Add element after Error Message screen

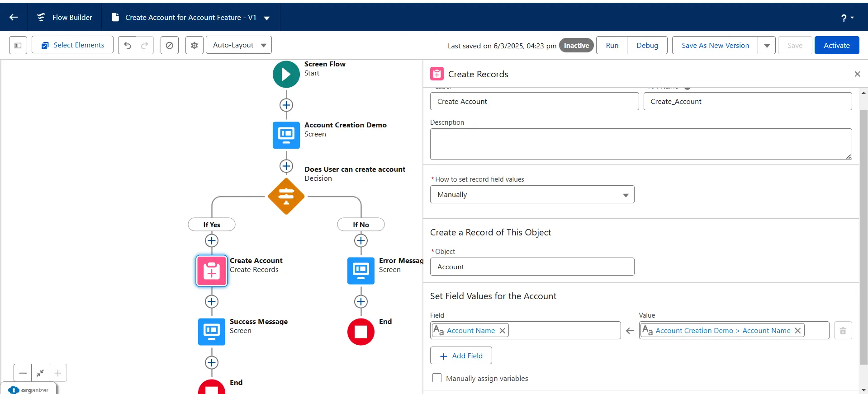(361, 301)
